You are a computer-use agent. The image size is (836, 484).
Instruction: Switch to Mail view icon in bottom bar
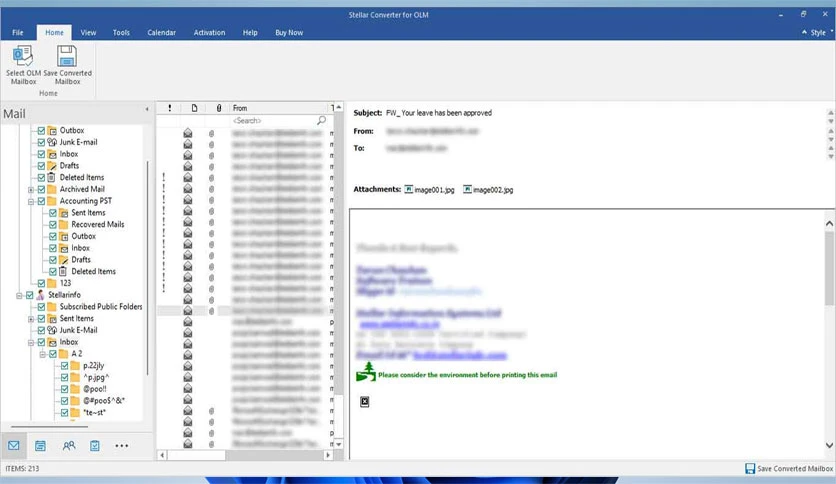click(x=14, y=446)
